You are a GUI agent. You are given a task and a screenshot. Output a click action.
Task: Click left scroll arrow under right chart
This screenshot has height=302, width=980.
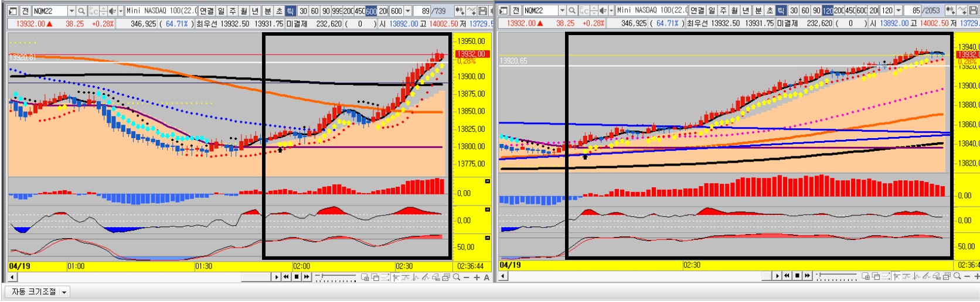pos(503,276)
